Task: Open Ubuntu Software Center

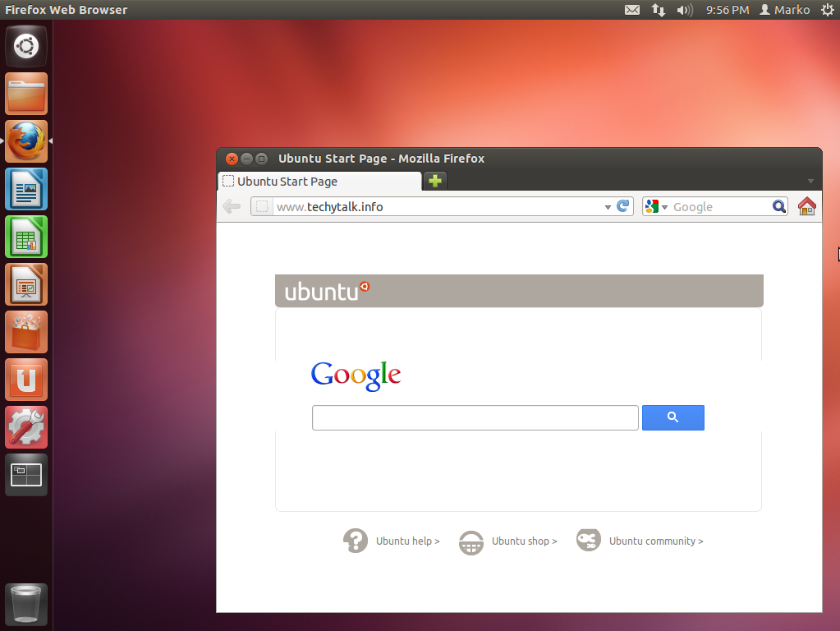Action: point(26,332)
